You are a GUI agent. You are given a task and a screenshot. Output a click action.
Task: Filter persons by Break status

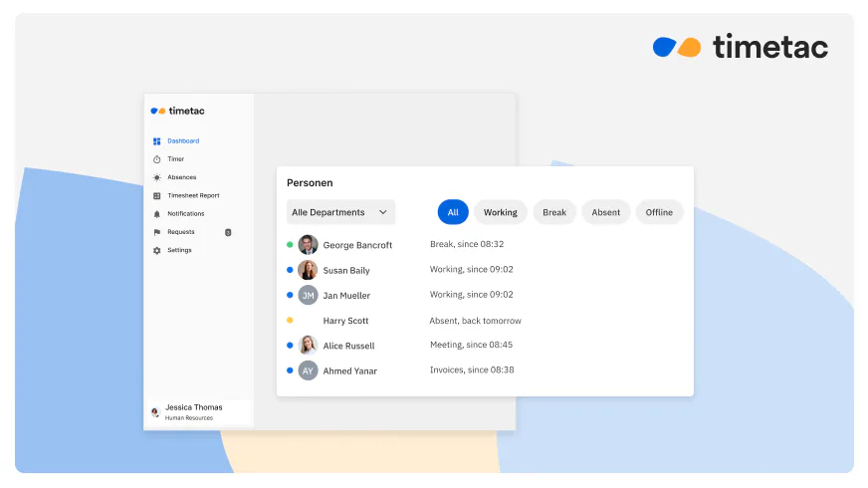pos(554,212)
